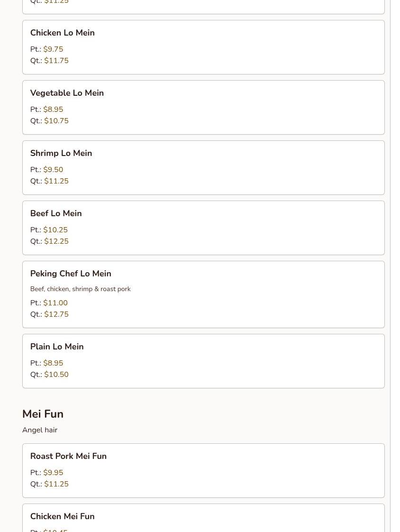Select Roast Pork Mei Fun pint price $9.95
400x532 pixels.
pyautogui.click(x=53, y=473)
